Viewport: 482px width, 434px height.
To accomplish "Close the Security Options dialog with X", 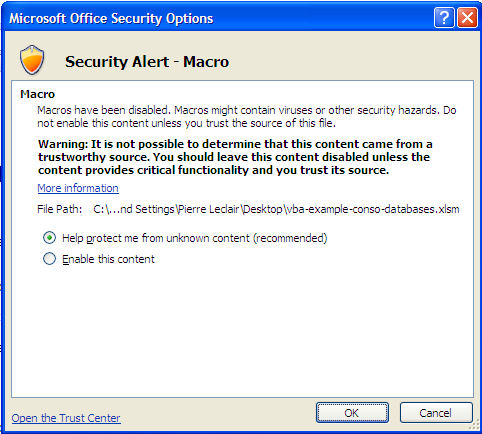I will [467, 18].
